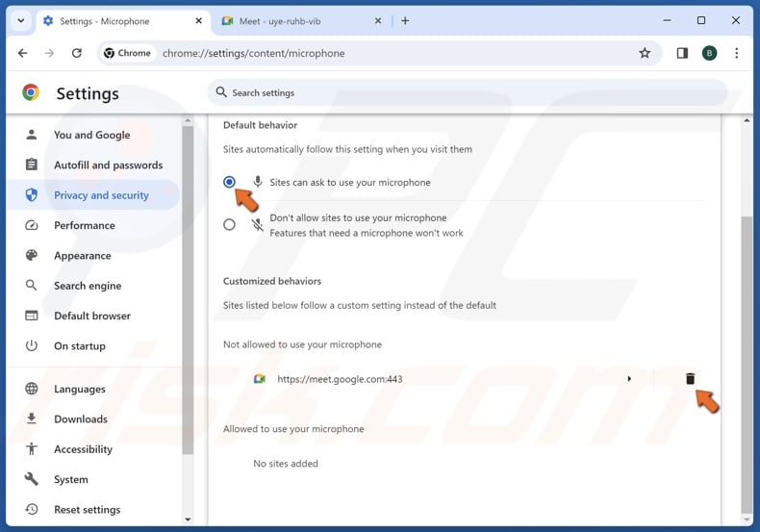Maximize the Chrome window
Image resolution: width=760 pixels, height=532 pixels.
click(701, 20)
